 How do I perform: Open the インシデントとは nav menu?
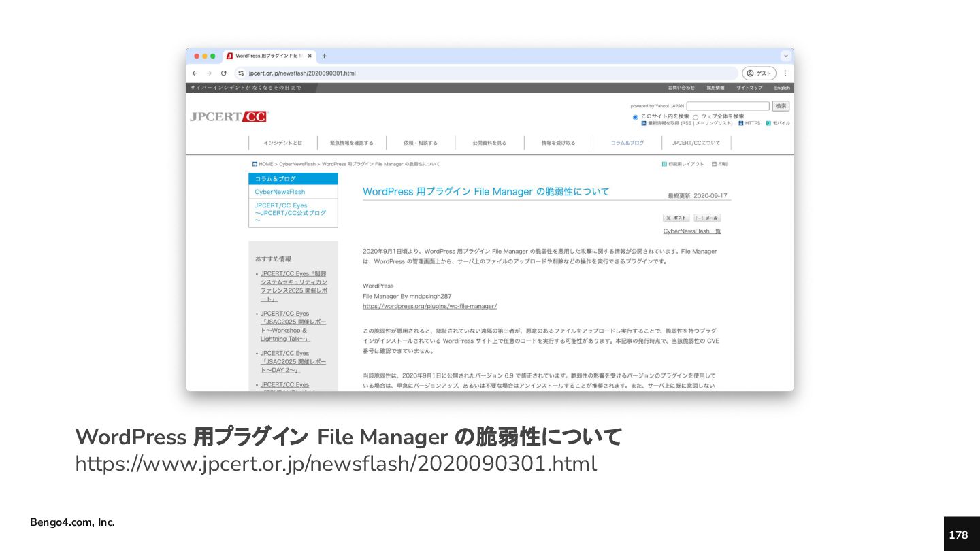282,143
